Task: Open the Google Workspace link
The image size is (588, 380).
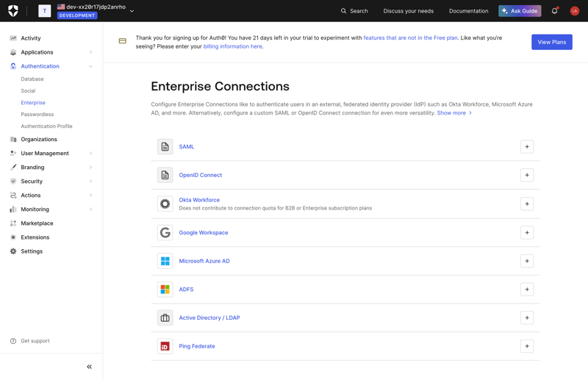Action: pos(204,232)
